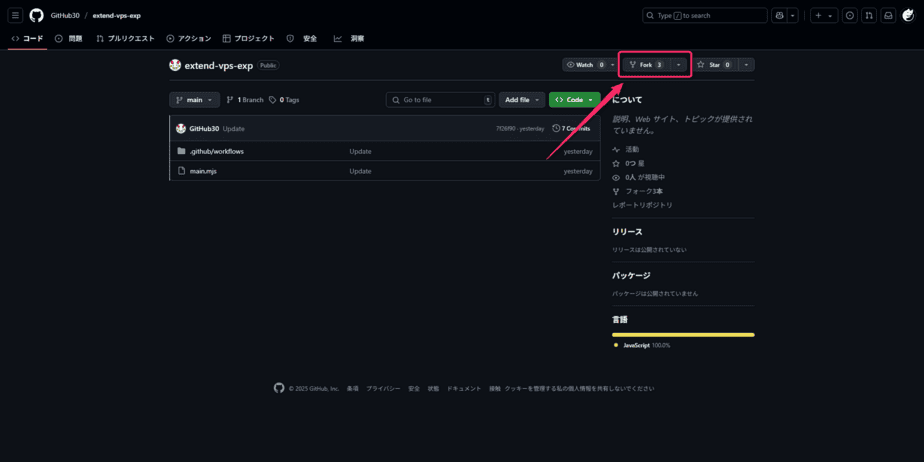Open the issues icon in header
Image resolution: width=924 pixels, height=462 pixels.
coord(849,16)
